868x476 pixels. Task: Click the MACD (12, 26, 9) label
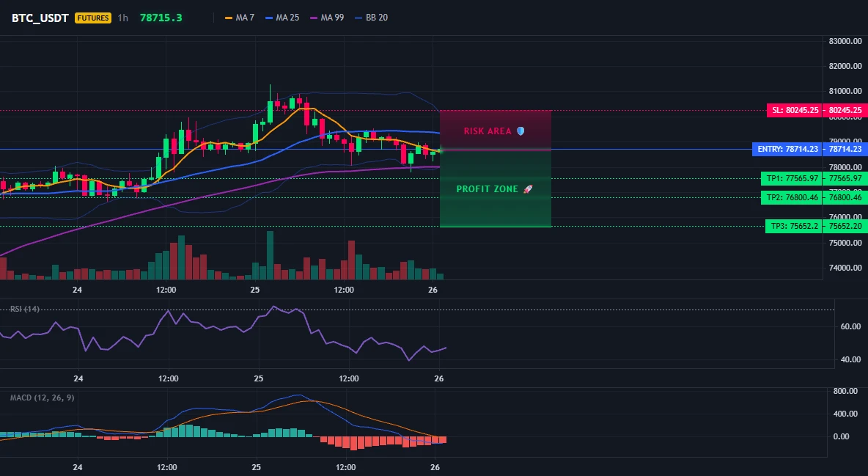(42, 398)
